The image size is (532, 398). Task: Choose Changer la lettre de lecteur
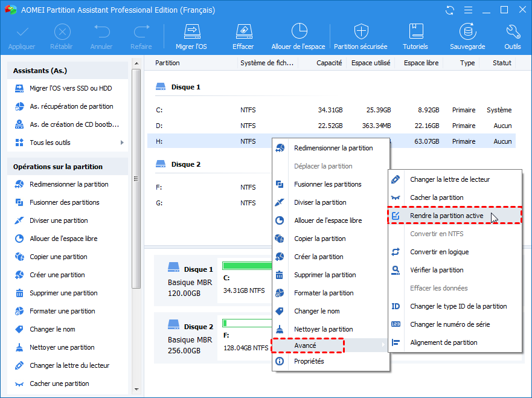(449, 179)
